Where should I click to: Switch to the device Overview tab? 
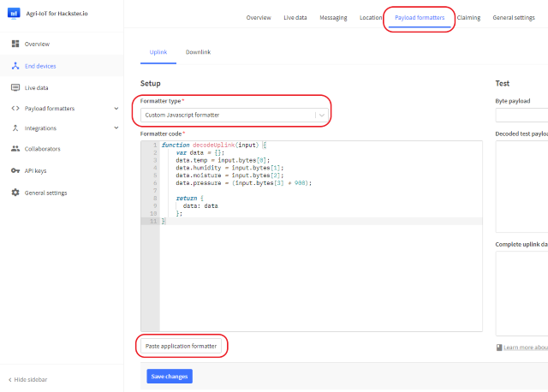[x=259, y=17]
